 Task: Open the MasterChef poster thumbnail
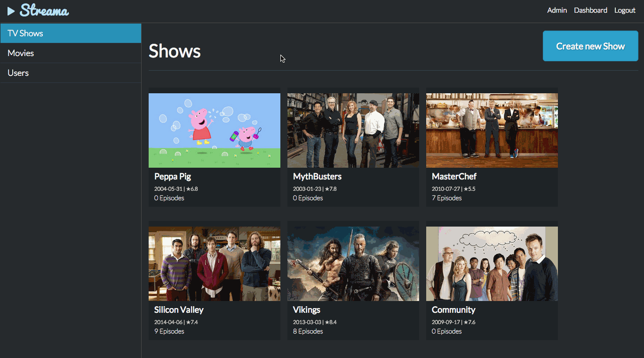492,130
